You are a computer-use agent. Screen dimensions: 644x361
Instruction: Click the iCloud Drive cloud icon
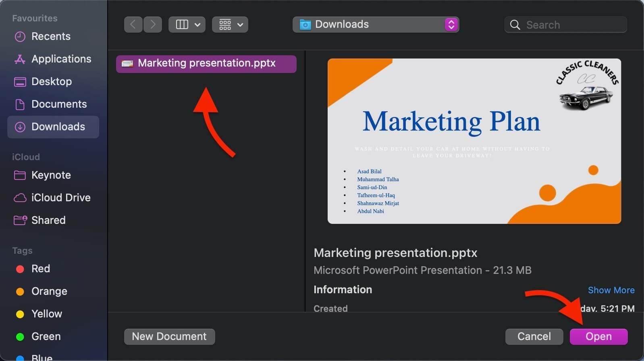click(x=20, y=198)
